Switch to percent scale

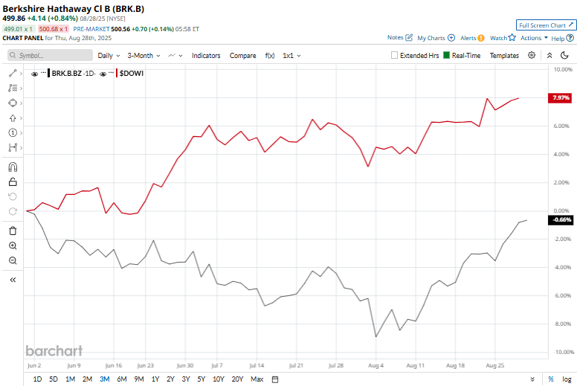(551, 379)
